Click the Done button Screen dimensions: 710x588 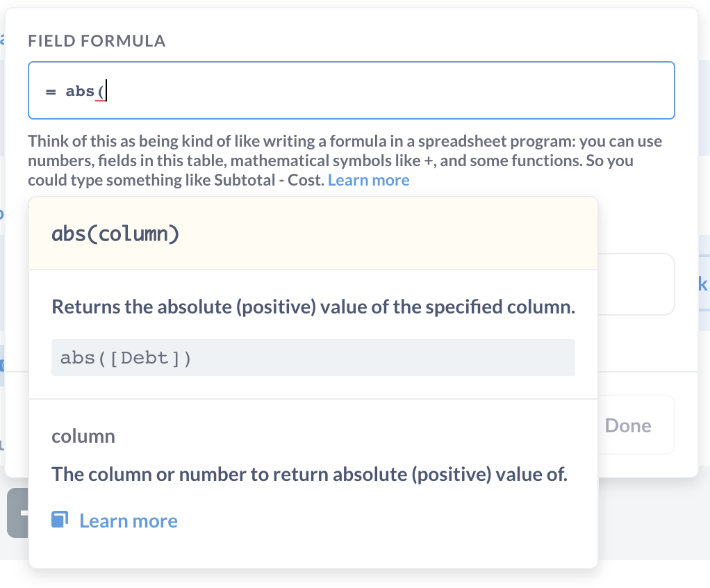(627, 425)
